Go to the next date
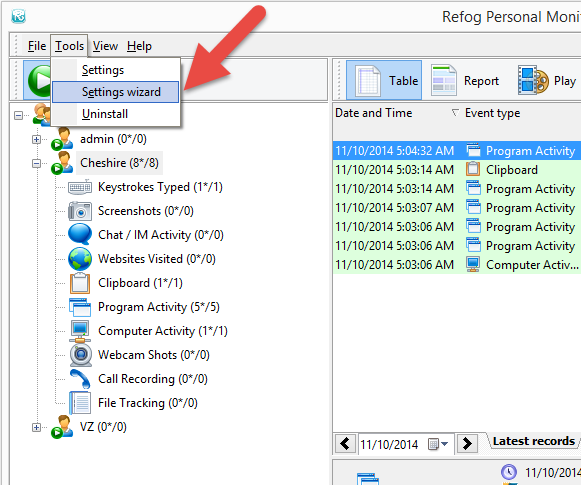This screenshot has height=485, width=581. coord(467,443)
